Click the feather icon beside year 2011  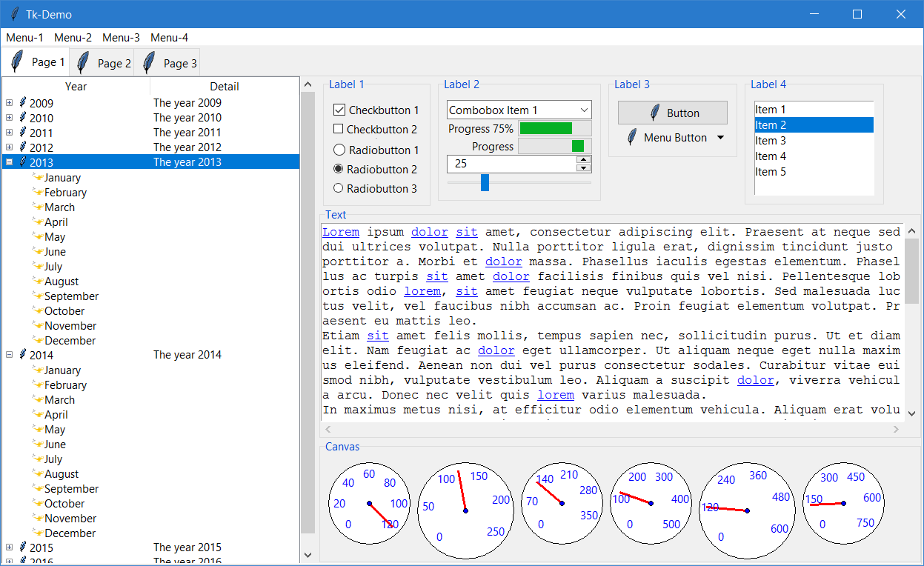tap(23, 133)
